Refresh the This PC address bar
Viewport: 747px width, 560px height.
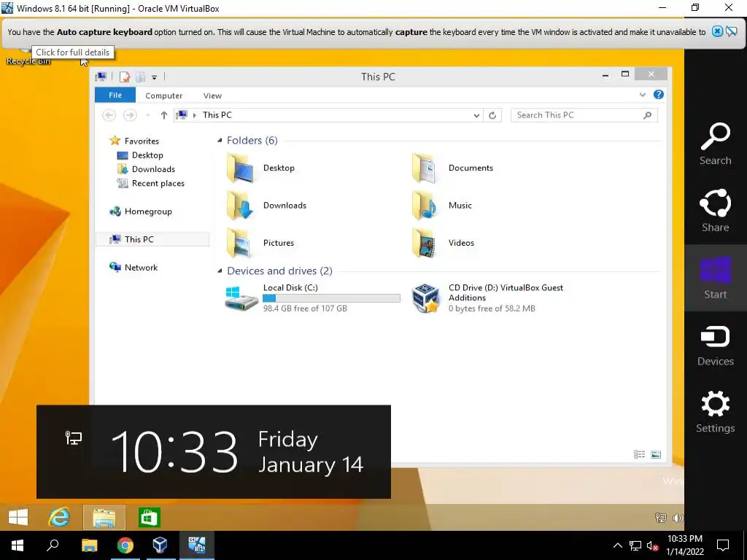492,115
